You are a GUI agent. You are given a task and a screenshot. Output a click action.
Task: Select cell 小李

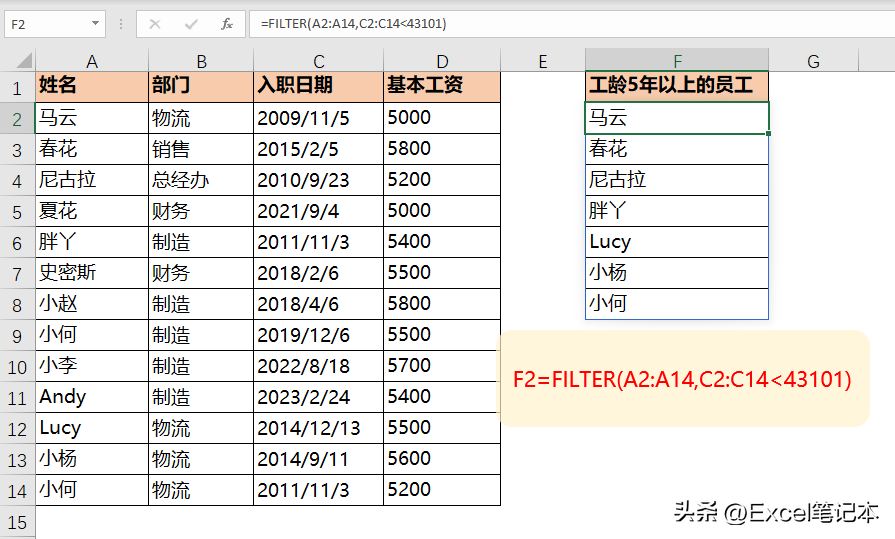pos(92,365)
